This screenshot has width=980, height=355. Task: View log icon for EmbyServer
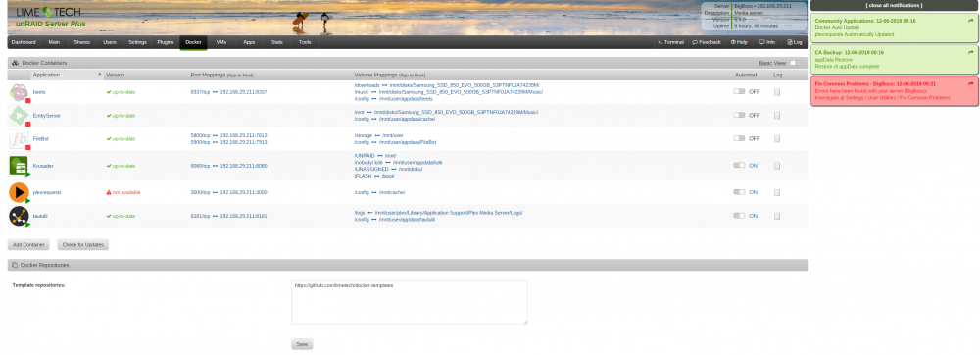(x=777, y=116)
